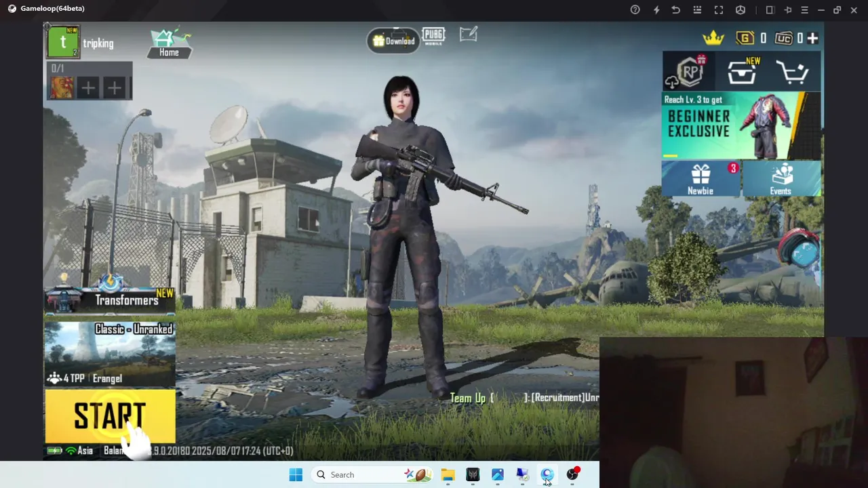Click the Asia server label
Screen dimensions: 868x488
coord(85,451)
